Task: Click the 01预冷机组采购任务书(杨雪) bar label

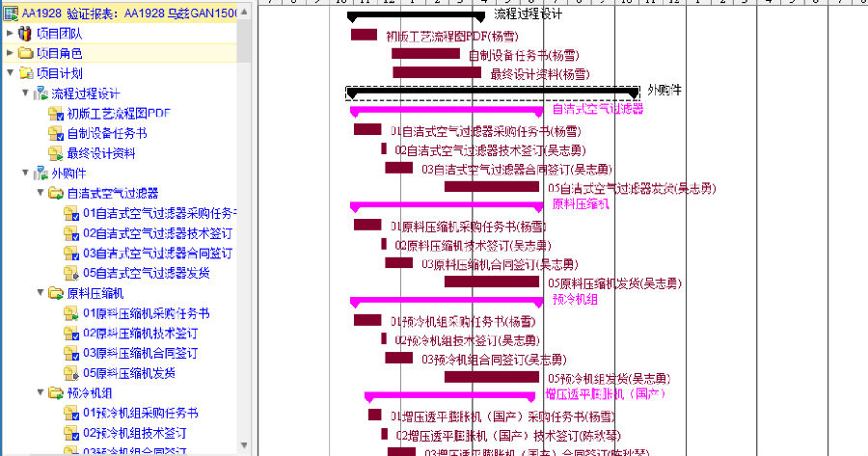Action: 463,322
